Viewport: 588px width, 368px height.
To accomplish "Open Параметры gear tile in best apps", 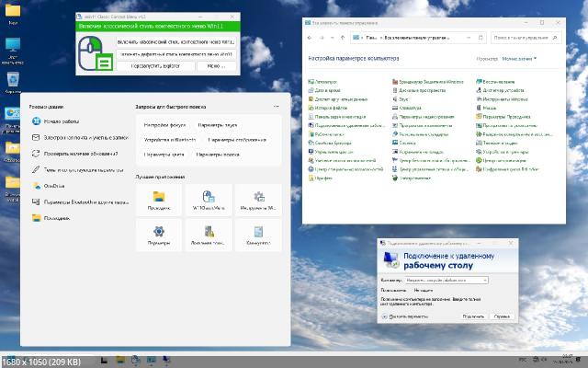I will point(158,236).
